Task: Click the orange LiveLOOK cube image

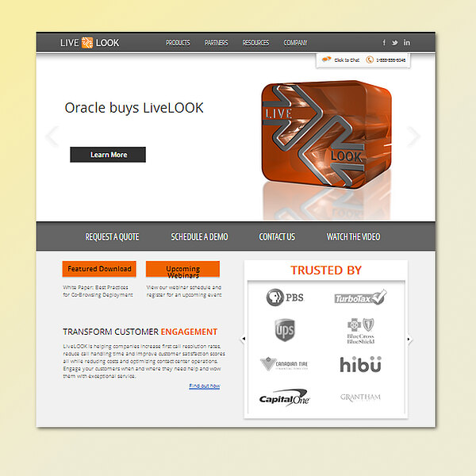Action: [326, 135]
